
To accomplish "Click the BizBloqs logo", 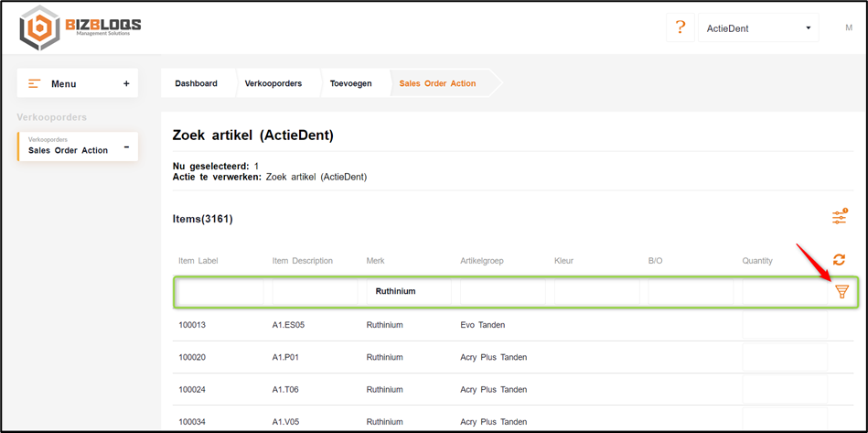I will [80, 27].
